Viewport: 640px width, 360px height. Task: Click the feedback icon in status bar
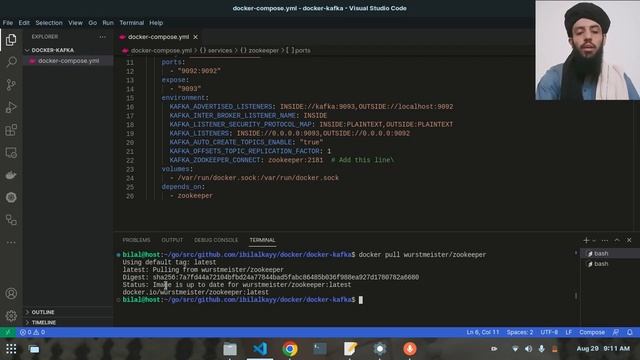click(x=616, y=332)
